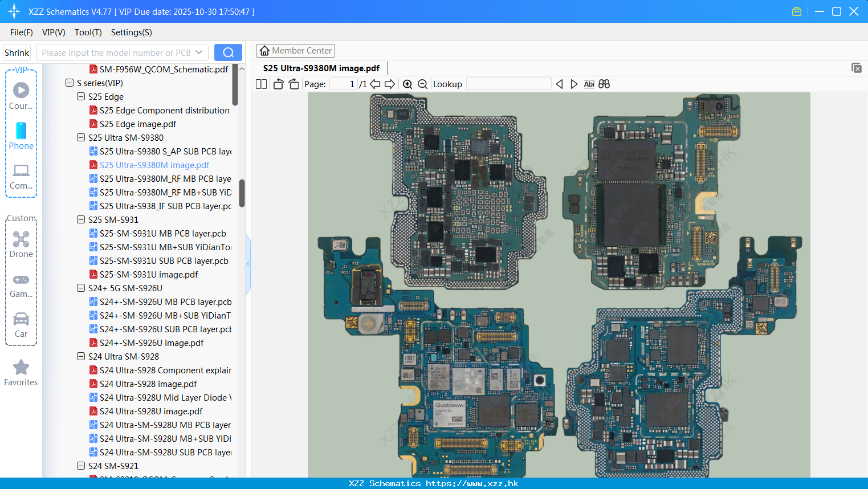The width and height of the screenshot is (868, 489).
Task: Collapse the S24 Ultra SM-S928 folder
Action: coord(81,356)
